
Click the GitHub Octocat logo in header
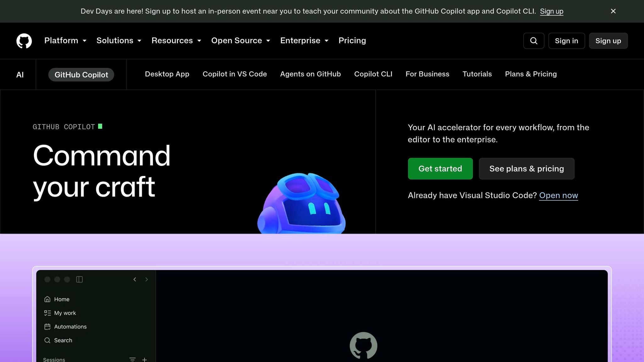pos(24,41)
